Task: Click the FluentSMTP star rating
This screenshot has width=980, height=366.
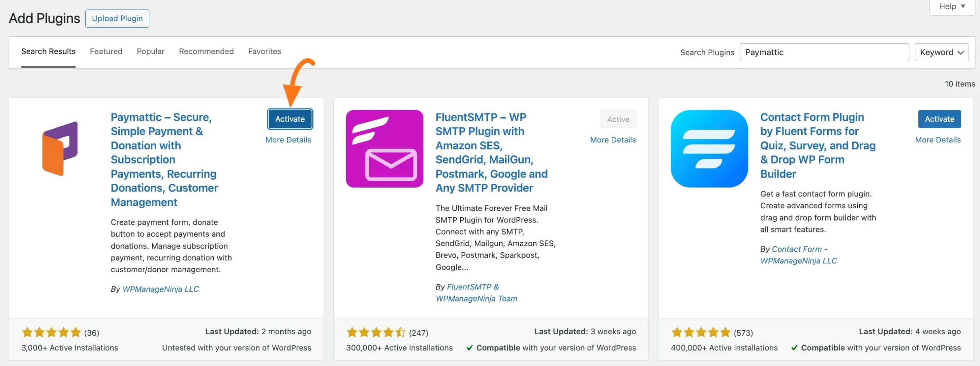Action: (x=376, y=332)
